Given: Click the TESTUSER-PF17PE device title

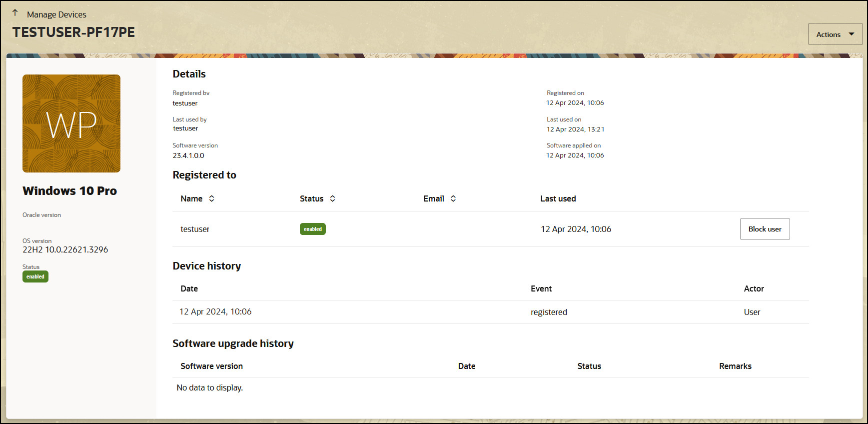Looking at the screenshot, I should click(73, 32).
